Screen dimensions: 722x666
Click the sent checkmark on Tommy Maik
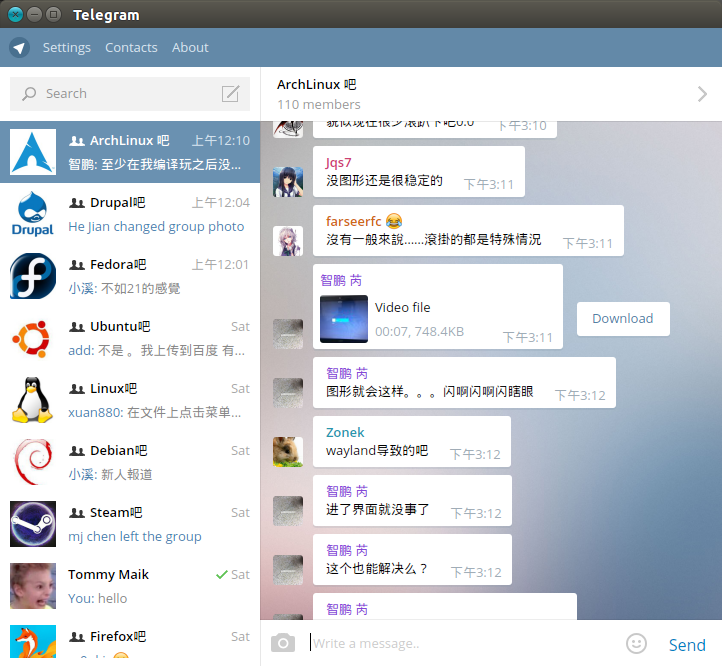tap(222, 575)
